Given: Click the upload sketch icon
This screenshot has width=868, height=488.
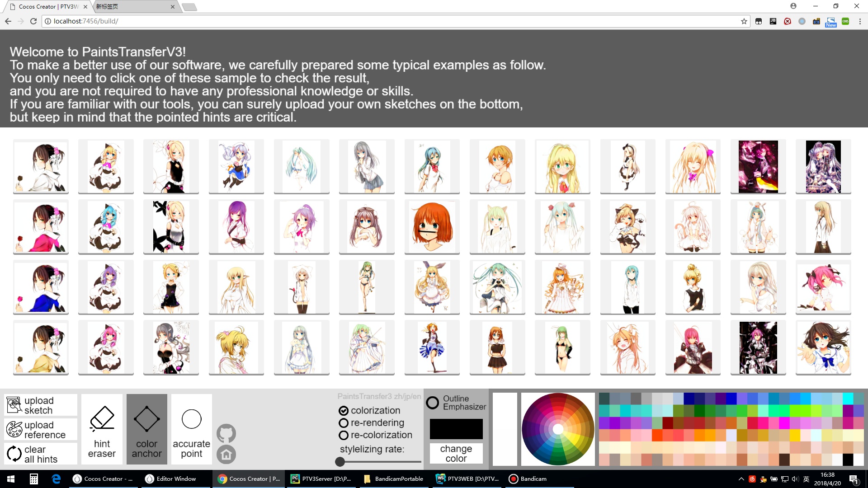Looking at the screenshot, I should [x=14, y=405].
